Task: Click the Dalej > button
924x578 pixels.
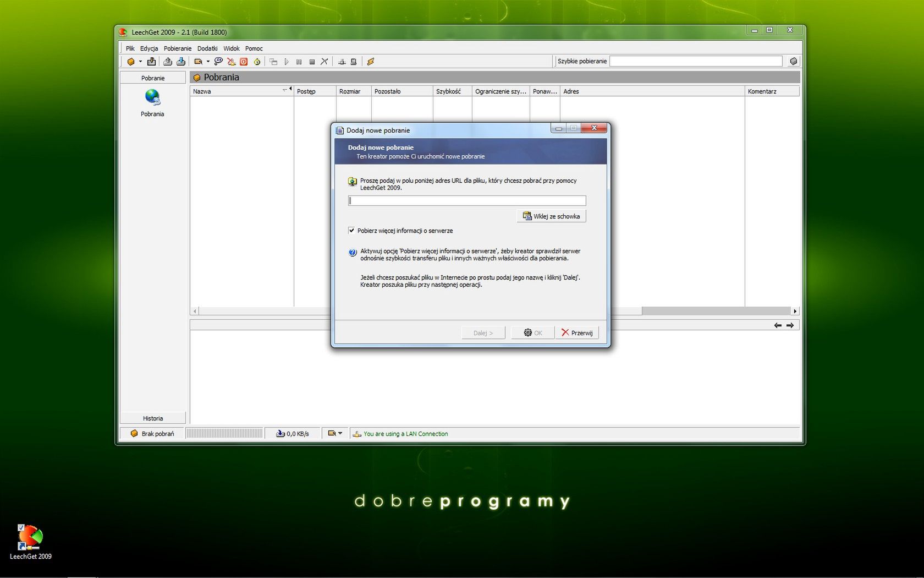Action: pyautogui.click(x=483, y=333)
